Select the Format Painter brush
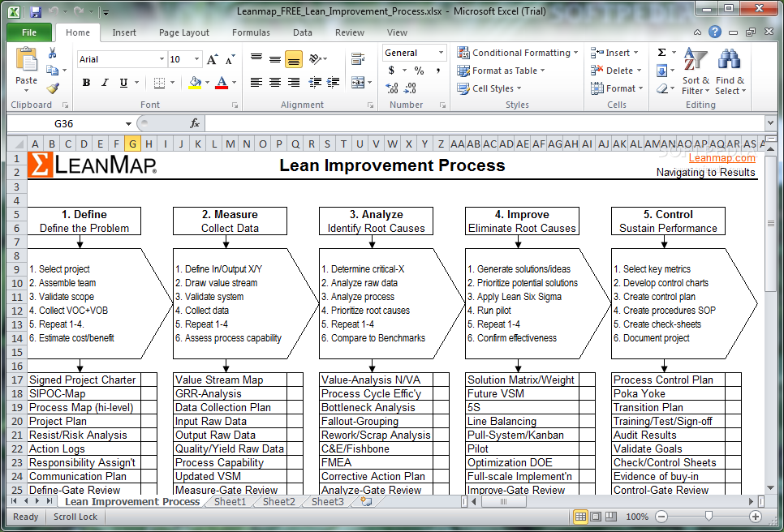Viewport: 784px width, 532px height. click(x=53, y=88)
